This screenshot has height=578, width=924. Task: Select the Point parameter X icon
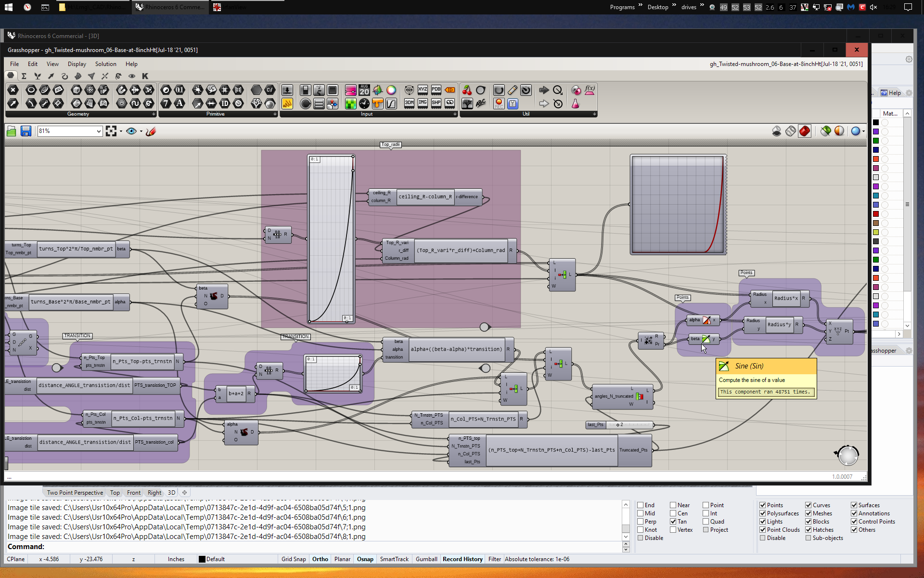pyautogui.click(x=13, y=90)
